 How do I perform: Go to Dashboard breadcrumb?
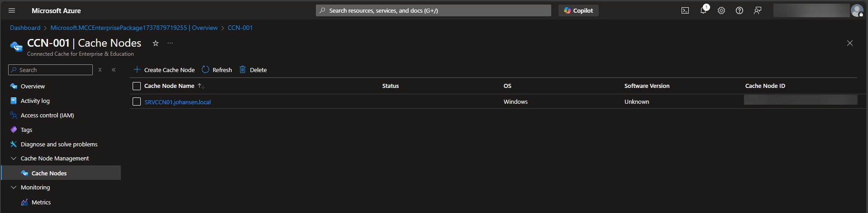tap(25, 28)
